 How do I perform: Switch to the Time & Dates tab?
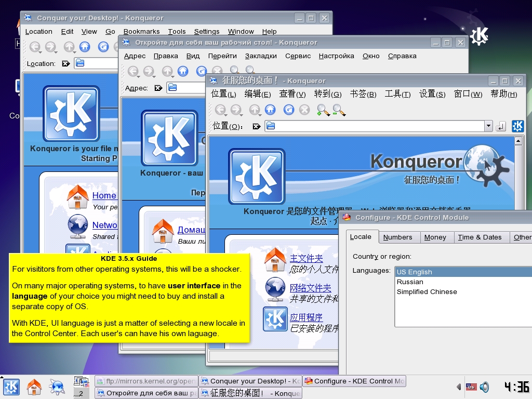coord(480,237)
